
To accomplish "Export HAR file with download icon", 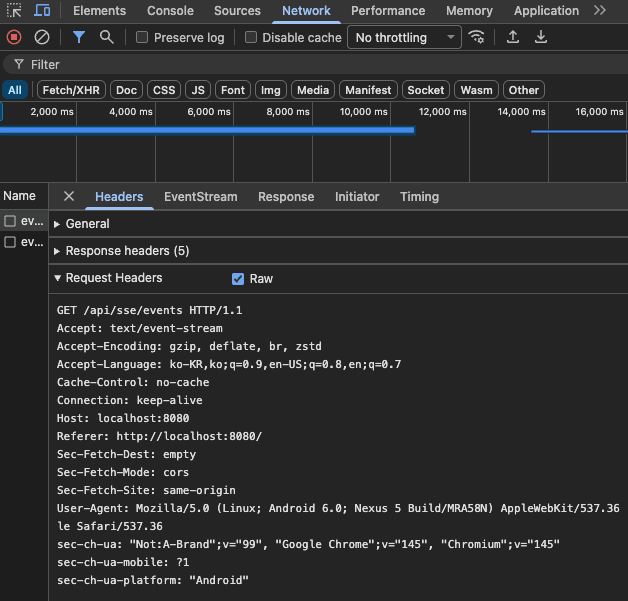I will tap(541, 37).
